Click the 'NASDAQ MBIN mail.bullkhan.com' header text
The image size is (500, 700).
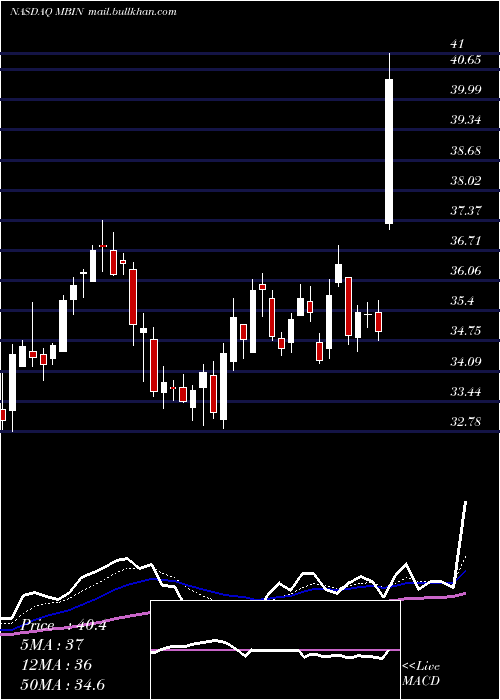[x=93, y=12]
